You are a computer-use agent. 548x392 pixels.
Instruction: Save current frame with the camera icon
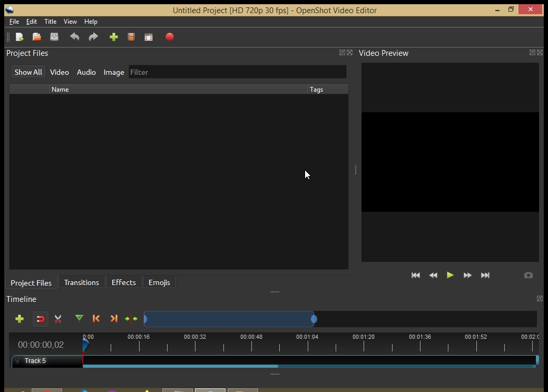(529, 276)
